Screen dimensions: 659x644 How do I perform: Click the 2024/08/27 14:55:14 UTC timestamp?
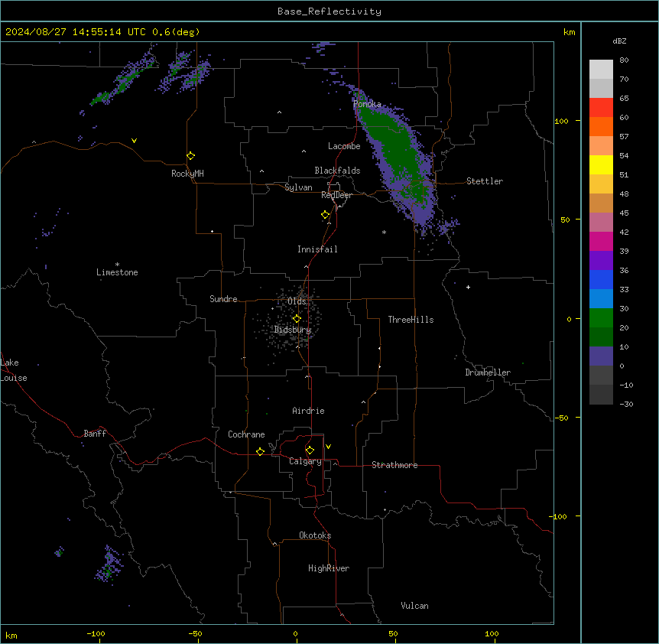tap(76, 32)
